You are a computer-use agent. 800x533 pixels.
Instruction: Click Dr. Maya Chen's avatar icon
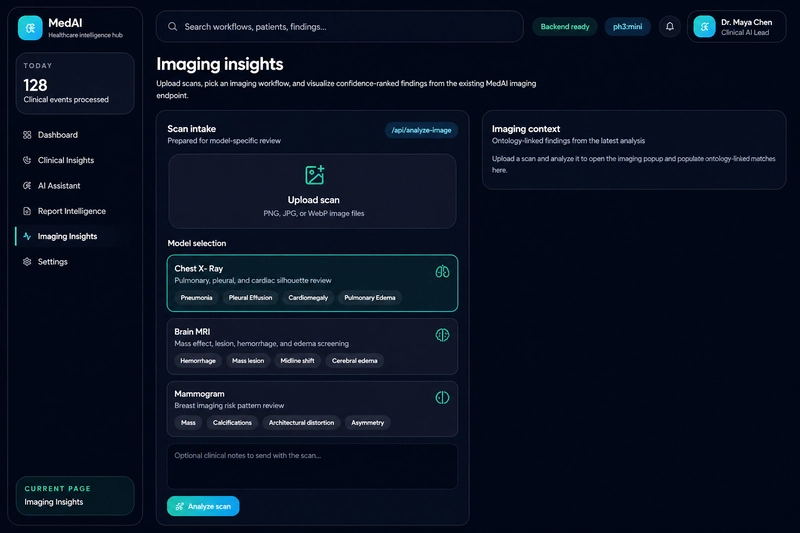point(705,27)
